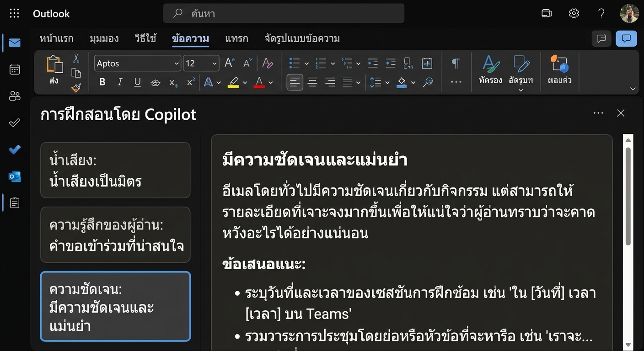Expand the multilevel list arrow
The image size is (644, 351).
[x=358, y=64]
